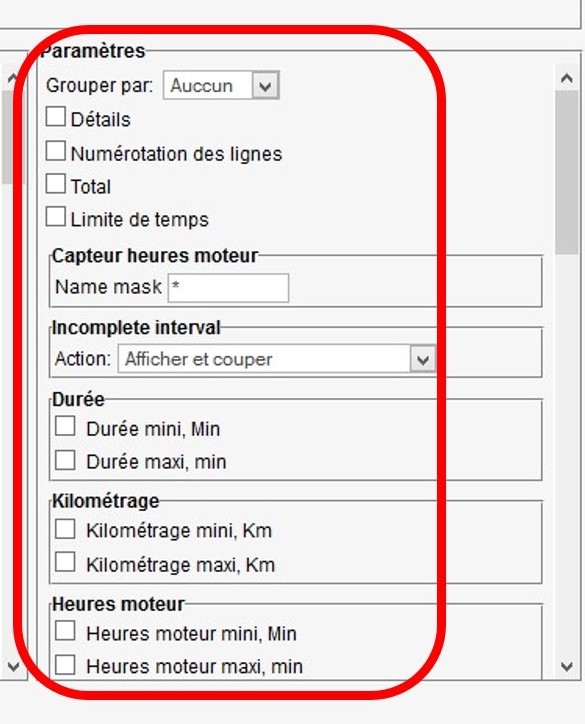Screen dimensions: 585x724
Task: Check Durée maxi, min option
Action: point(65,460)
